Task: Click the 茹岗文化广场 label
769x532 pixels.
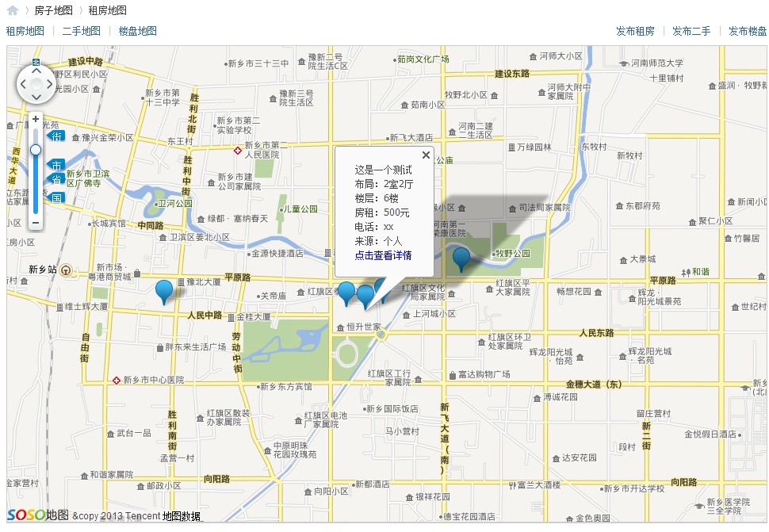Action: pyautogui.click(x=423, y=59)
